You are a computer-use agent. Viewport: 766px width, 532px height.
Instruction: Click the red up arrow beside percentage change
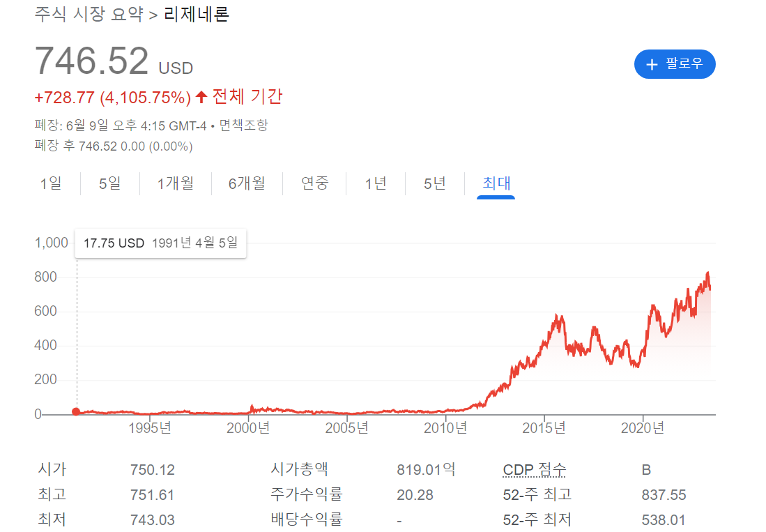201,97
